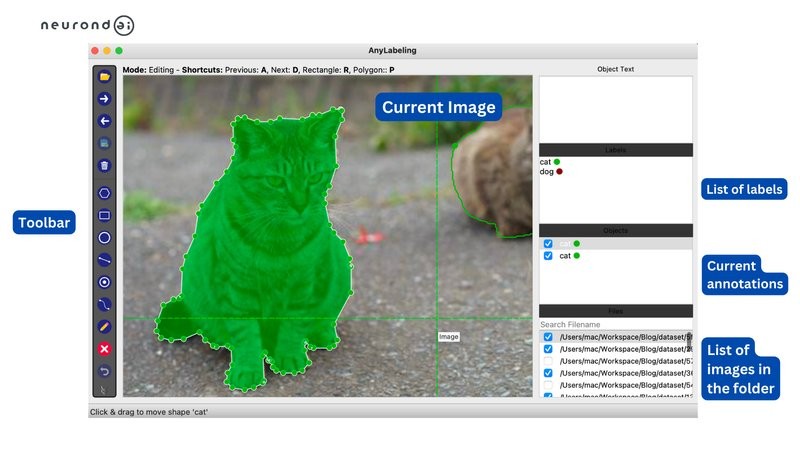The image size is (800, 450).
Task: Click the dimmed Save icon in toolbar
Action: click(x=104, y=143)
